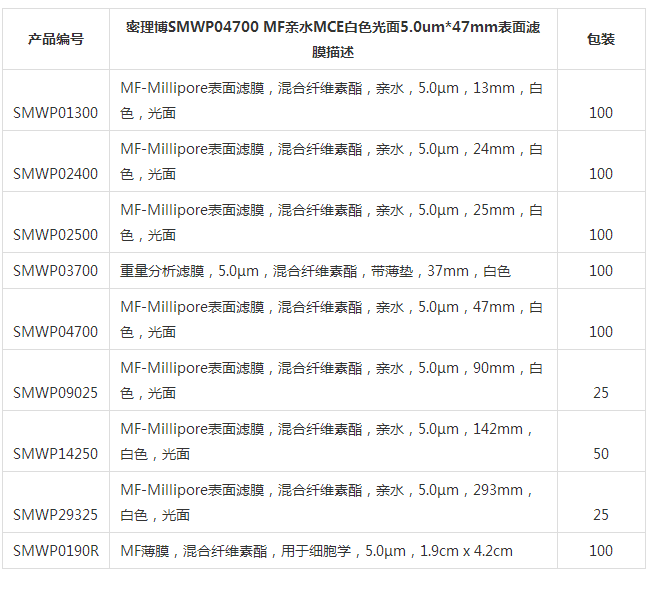Click package quantity 25 for SMWP29325
650x589 pixels.
tap(601, 514)
